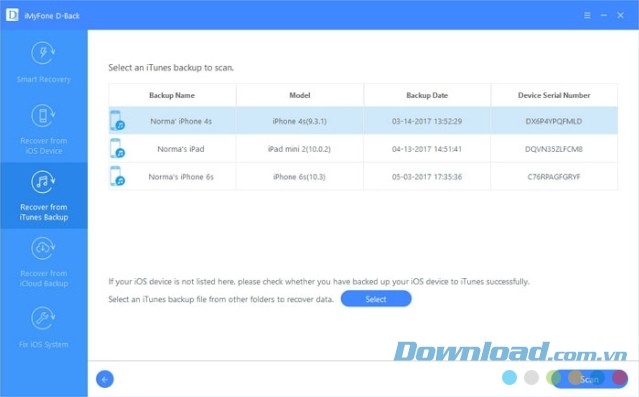
Task: Click device icon of Norma's iPhone 6s row
Action: [117, 176]
